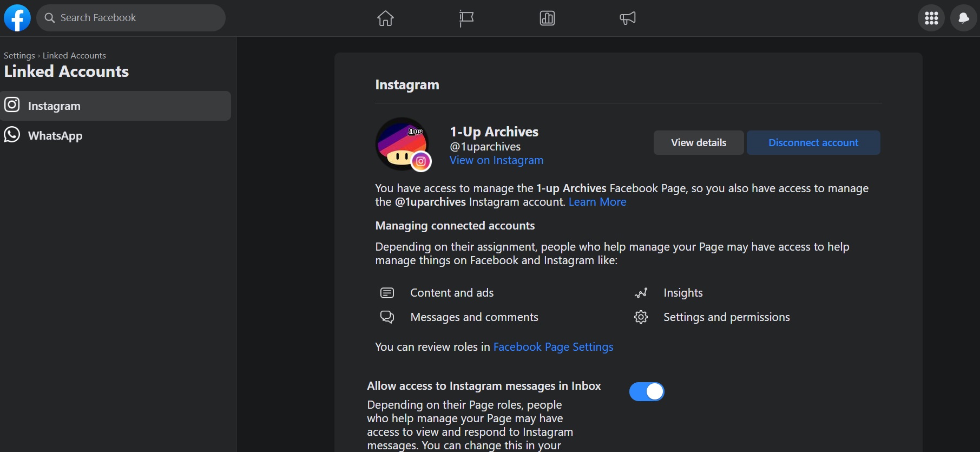Open the Insights chart icon in top bar
Viewport: 980px width, 452px height.
(x=547, y=18)
